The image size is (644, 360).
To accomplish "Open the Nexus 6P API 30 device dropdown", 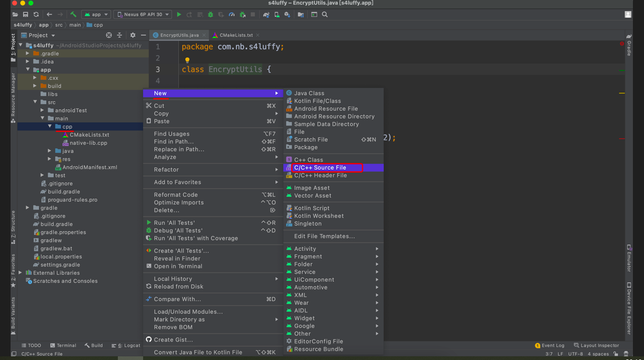I will 143,15.
